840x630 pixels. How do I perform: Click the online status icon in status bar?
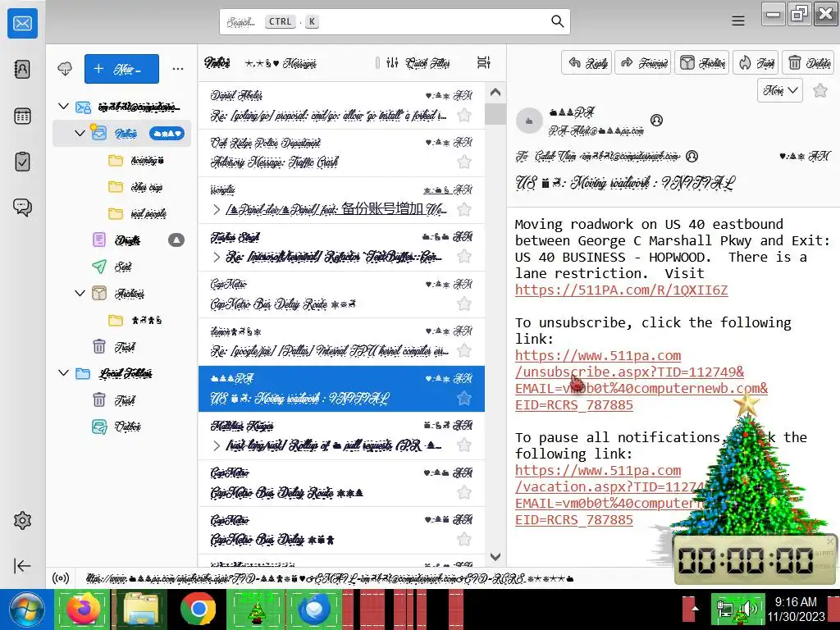61,578
